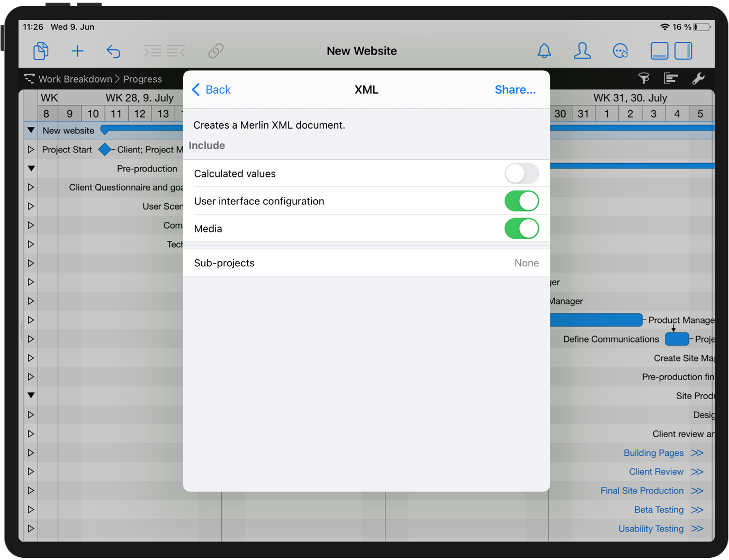Open the filter icon above the Gantt chart

(x=644, y=78)
